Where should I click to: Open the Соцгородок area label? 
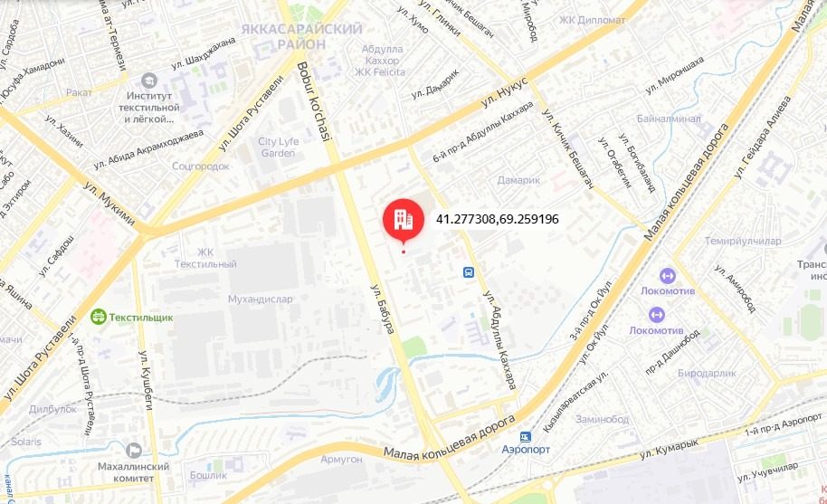point(201,166)
